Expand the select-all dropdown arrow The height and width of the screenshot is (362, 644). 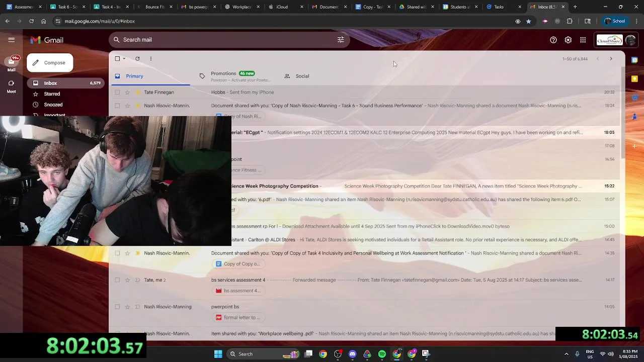[124, 59]
